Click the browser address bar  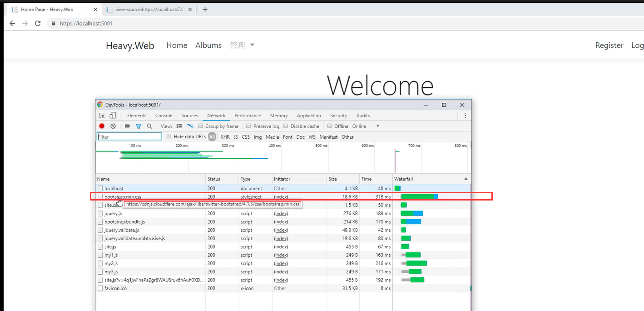[345, 23]
